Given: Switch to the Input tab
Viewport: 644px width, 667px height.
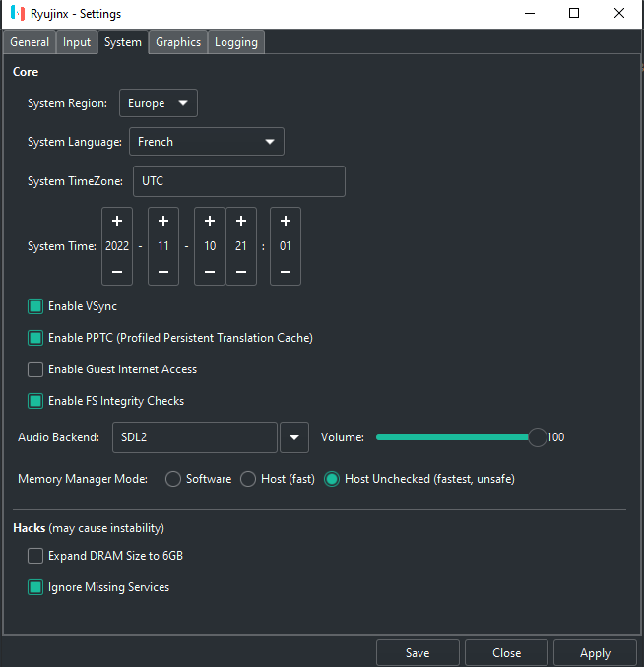Looking at the screenshot, I should point(77,42).
